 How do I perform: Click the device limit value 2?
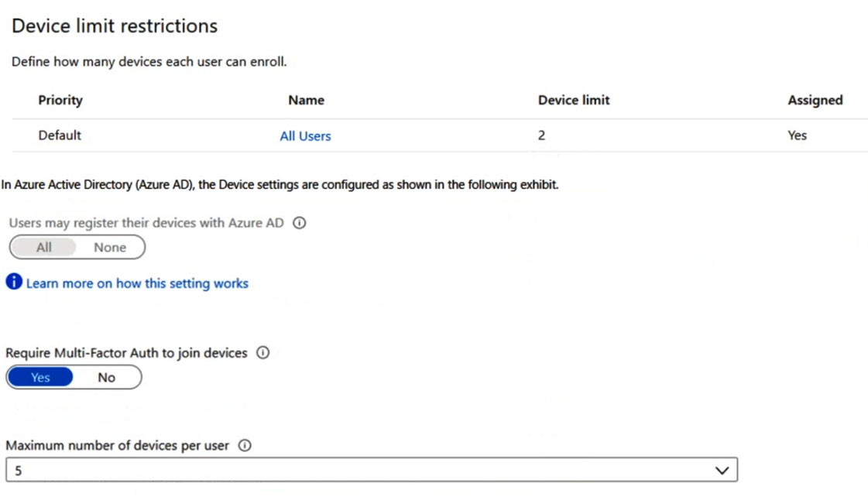tap(541, 135)
